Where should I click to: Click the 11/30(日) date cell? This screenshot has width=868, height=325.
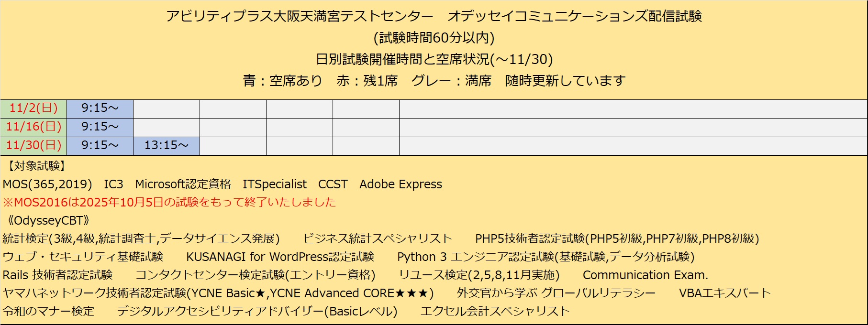coord(33,145)
